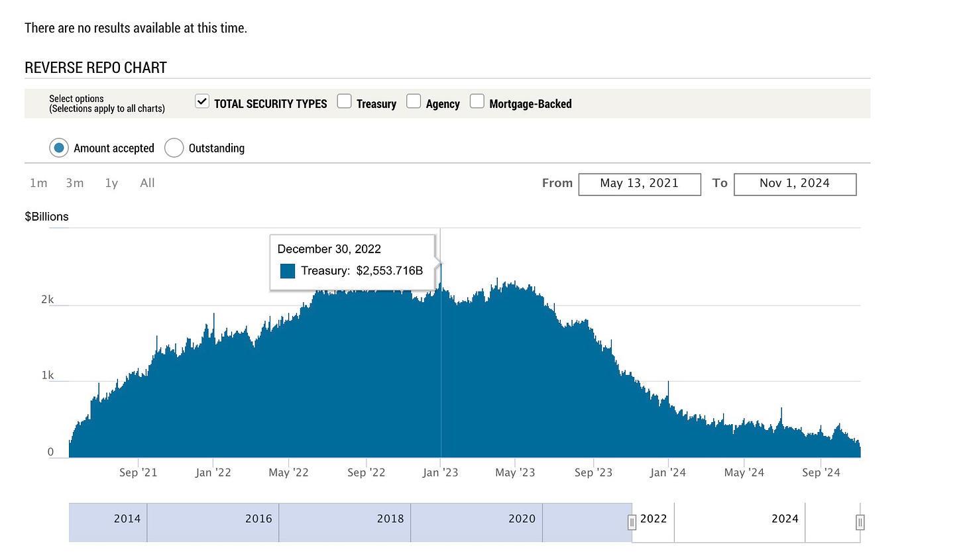Click the Sep '24 axis label
The image size is (965, 560).
click(x=821, y=473)
